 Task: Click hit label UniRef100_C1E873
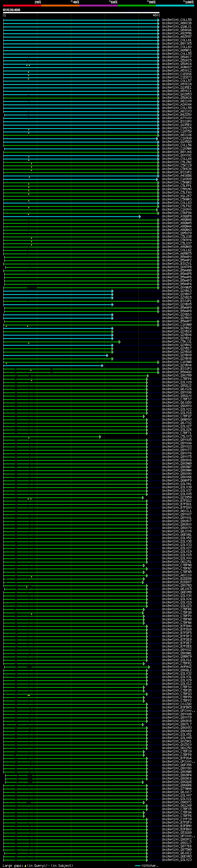click(177, 78)
